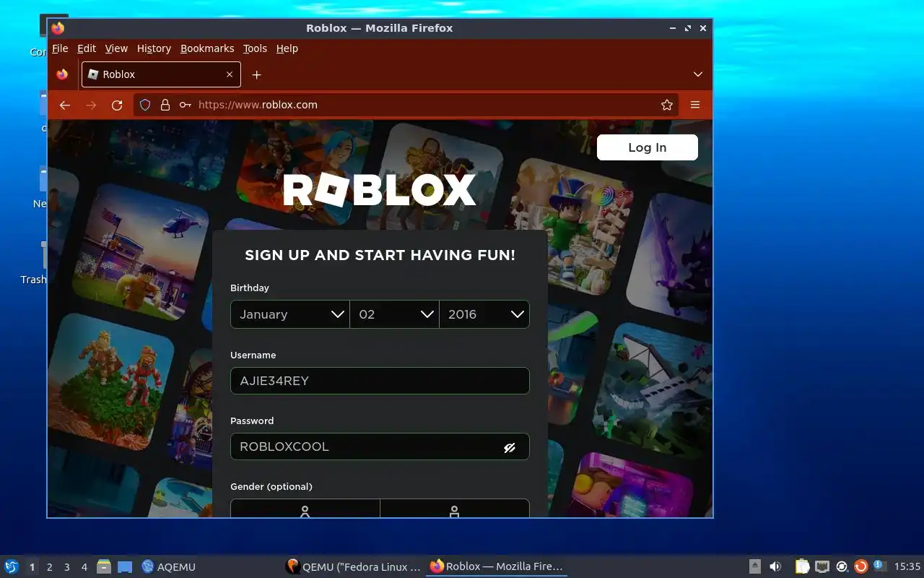Image resolution: width=924 pixels, height=578 pixels.
Task: Click the removable media eject tray icon
Action: [x=754, y=567]
